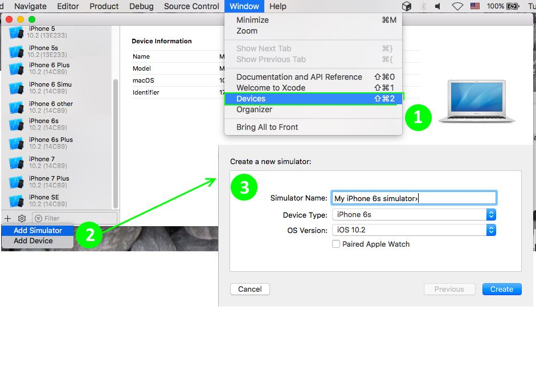Image resolution: width=536 pixels, height=392 pixels.
Task: Open the Device Type dropdown
Action: 414,214
